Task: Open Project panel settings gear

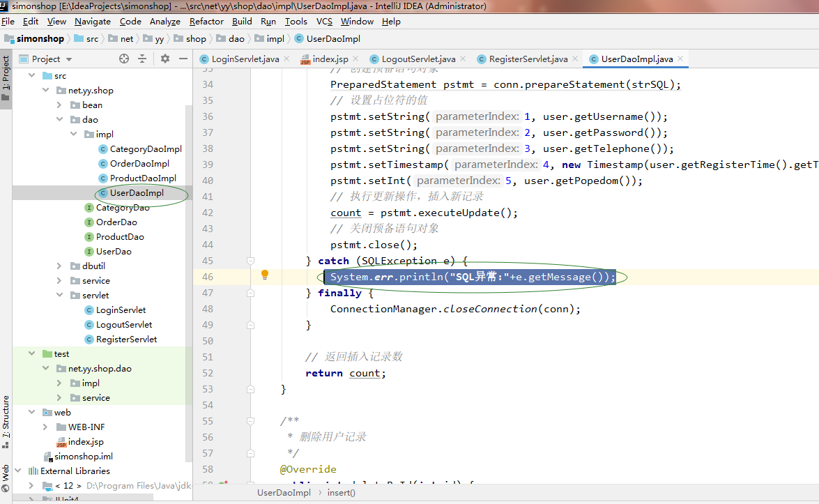Action: pyautogui.click(x=165, y=59)
